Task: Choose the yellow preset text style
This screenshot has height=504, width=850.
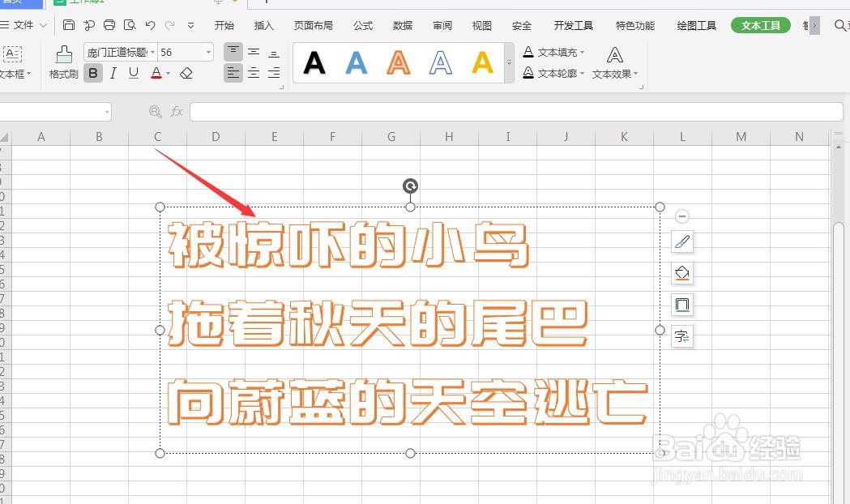Action: pyautogui.click(x=482, y=63)
